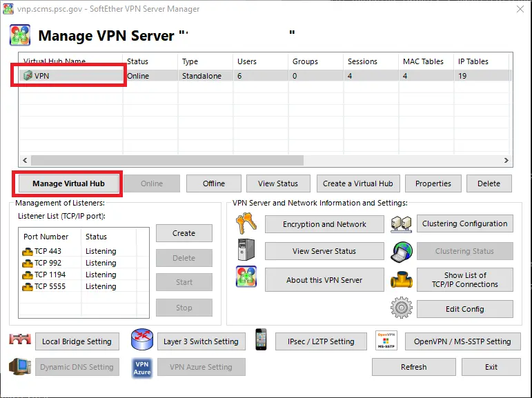The image size is (532, 398).
Task: Click the hub list scrollbar left arrow
Action: pyautogui.click(x=25, y=160)
